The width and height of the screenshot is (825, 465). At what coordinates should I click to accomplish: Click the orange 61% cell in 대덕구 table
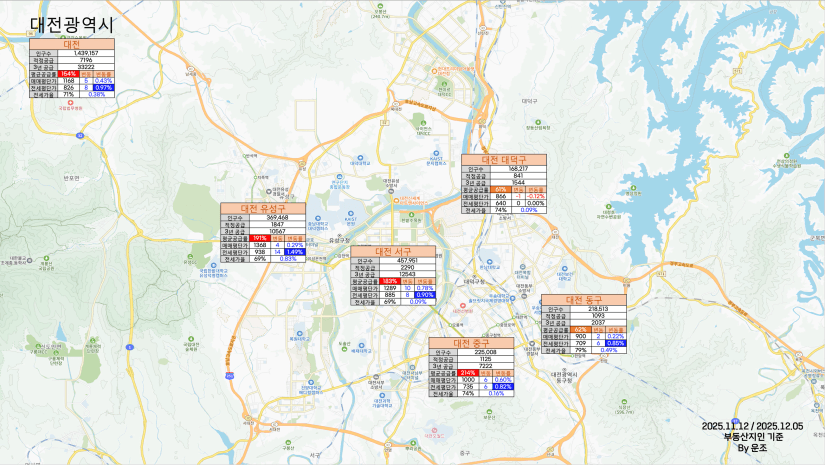(x=501, y=189)
